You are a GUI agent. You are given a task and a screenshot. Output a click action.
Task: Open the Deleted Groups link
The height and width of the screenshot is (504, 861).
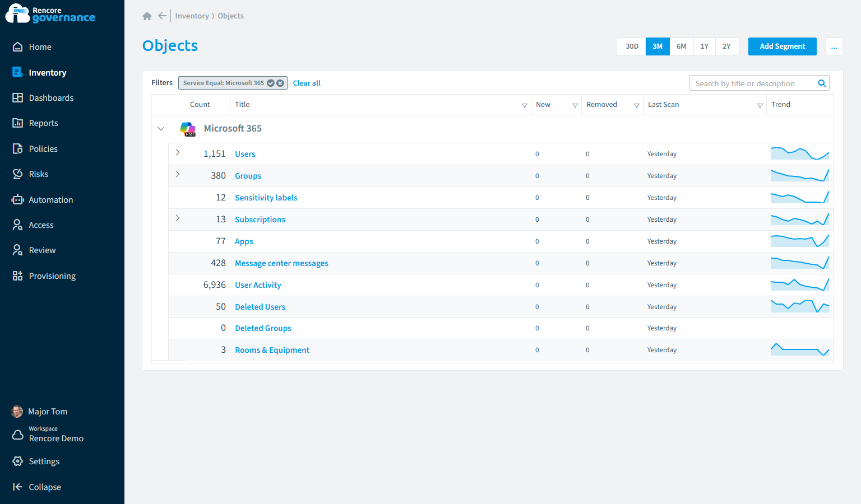click(263, 328)
